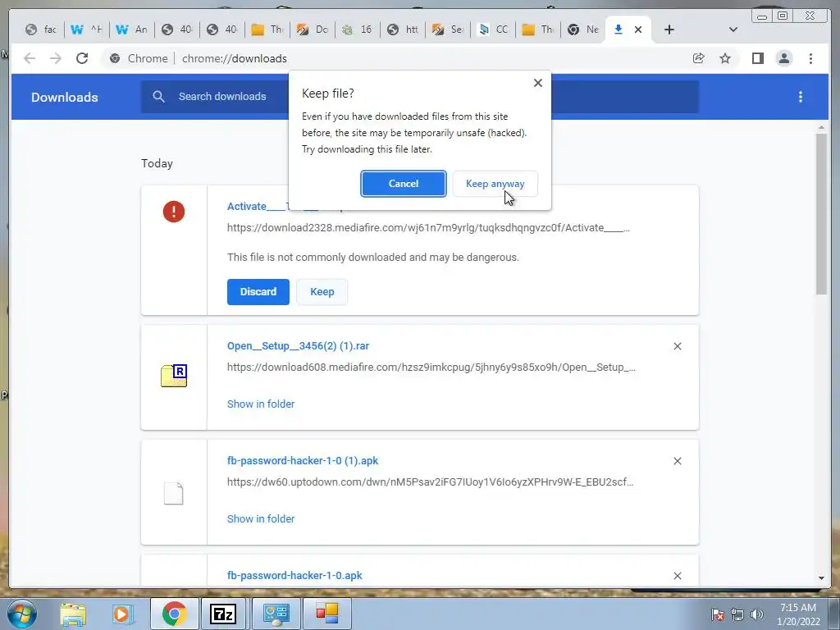Open the Activate___ file name link
The height and width of the screenshot is (630, 840).
pyautogui.click(x=257, y=207)
